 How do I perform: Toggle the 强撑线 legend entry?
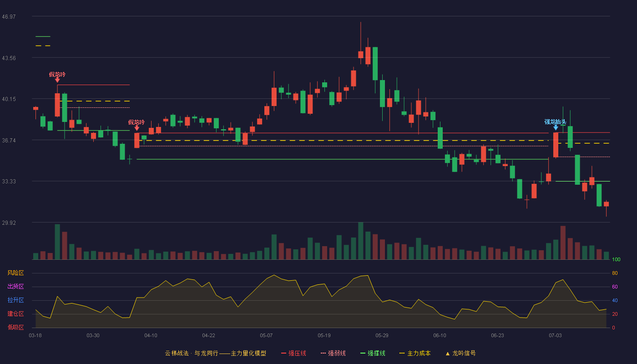pos(373,353)
